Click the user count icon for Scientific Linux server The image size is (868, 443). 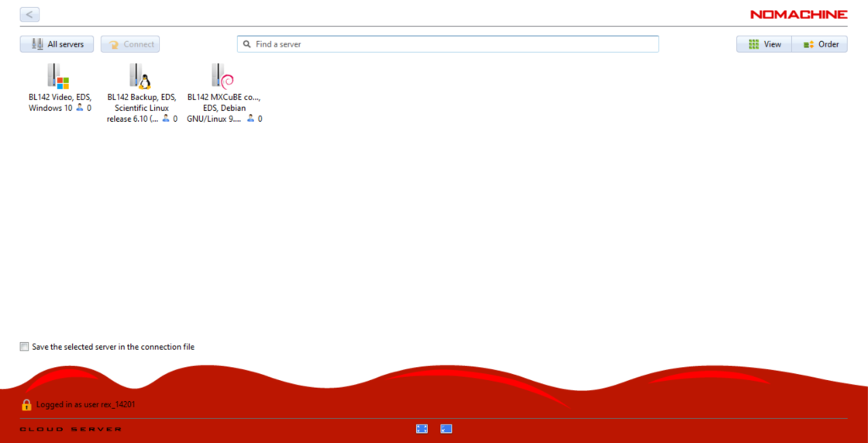point(166,118)
